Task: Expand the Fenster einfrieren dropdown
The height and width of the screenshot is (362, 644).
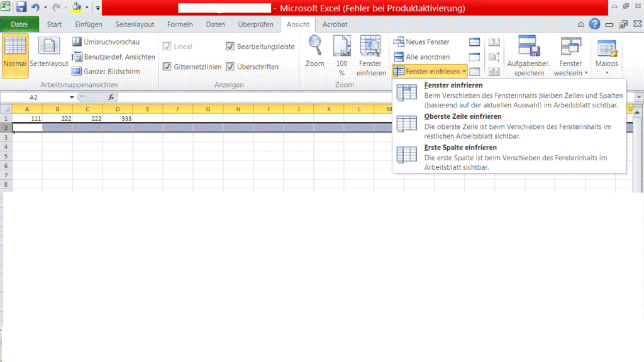Action: [x=464, y=72]
